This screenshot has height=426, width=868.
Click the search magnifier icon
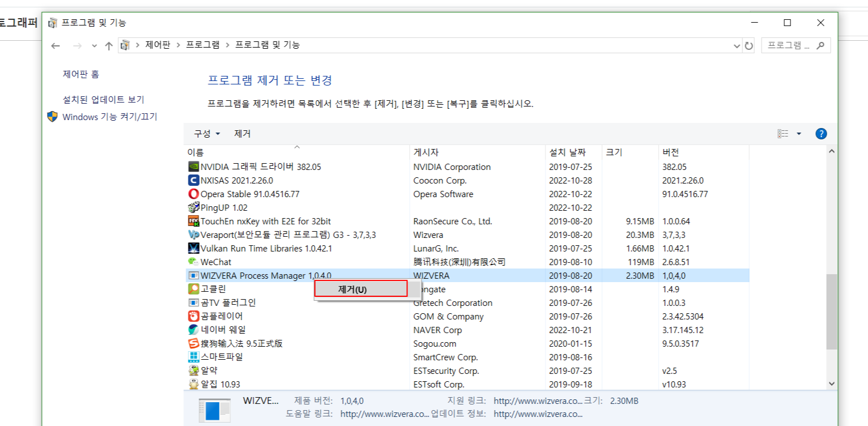pos(820,45)
